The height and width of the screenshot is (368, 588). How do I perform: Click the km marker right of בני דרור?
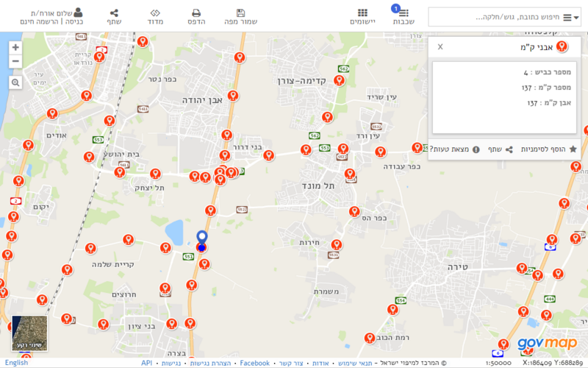268,155
